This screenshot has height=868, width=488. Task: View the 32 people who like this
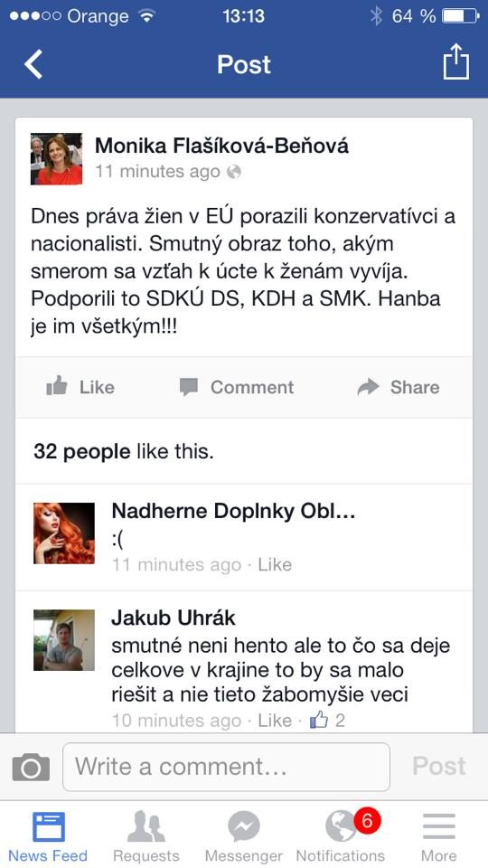(124, 452)
